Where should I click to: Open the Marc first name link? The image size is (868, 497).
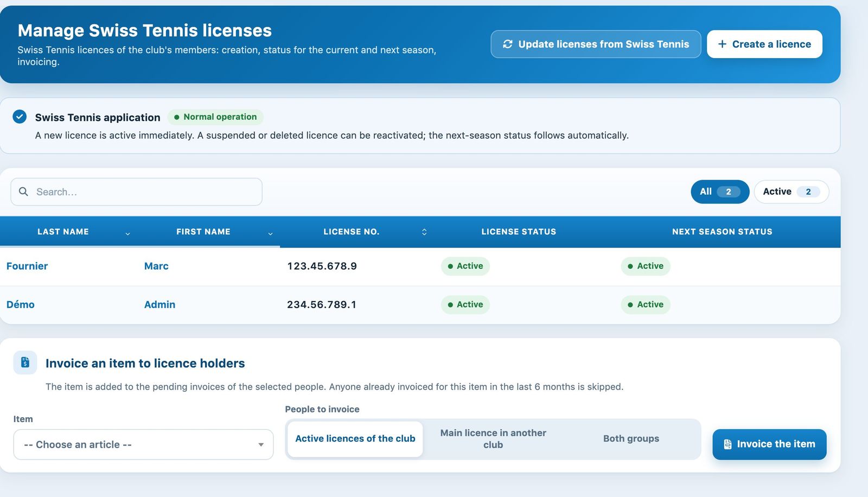156,266
